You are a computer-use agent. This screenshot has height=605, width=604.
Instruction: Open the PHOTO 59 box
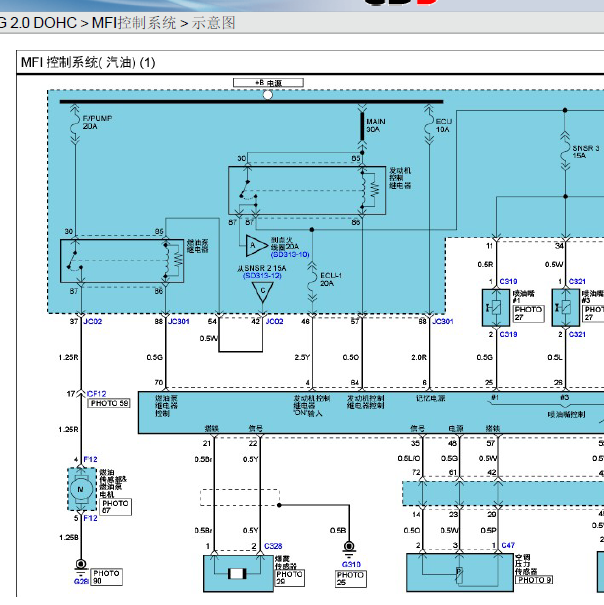point(110,403)
